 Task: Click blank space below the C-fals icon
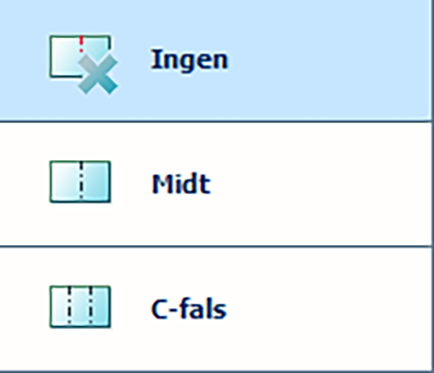[x=80, y=348]
